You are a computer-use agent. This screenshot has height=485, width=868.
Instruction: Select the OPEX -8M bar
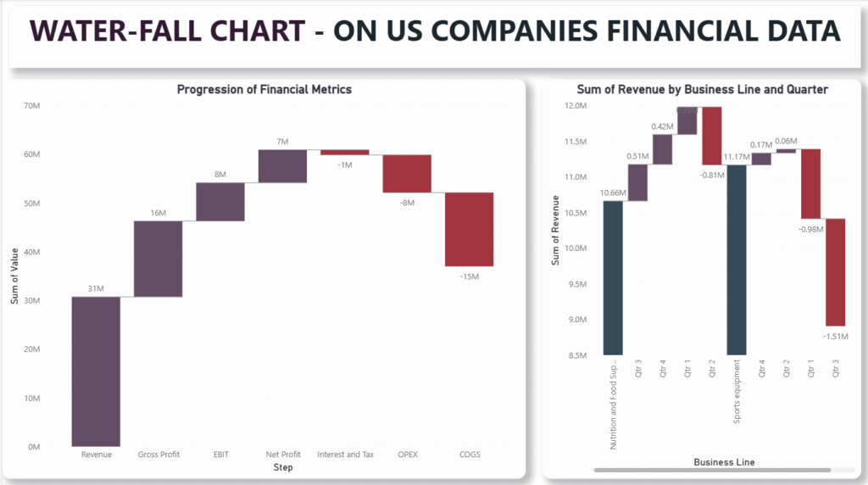[407, 174]
